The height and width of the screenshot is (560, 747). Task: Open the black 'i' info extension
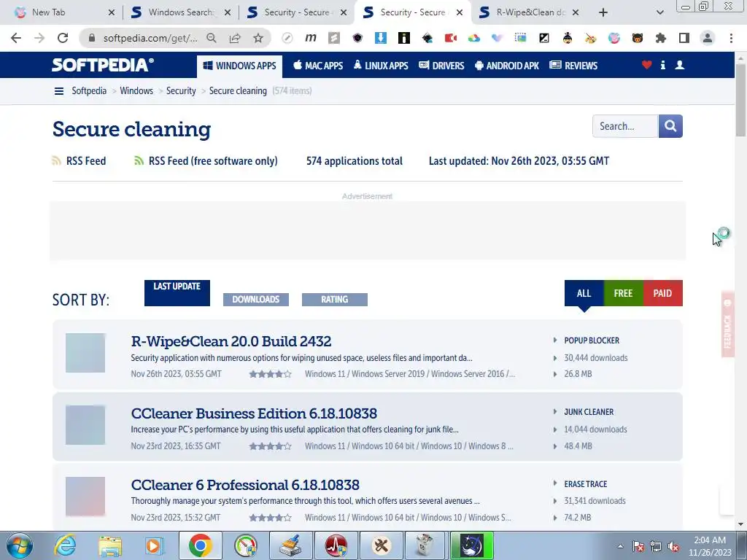pos(404,38)
